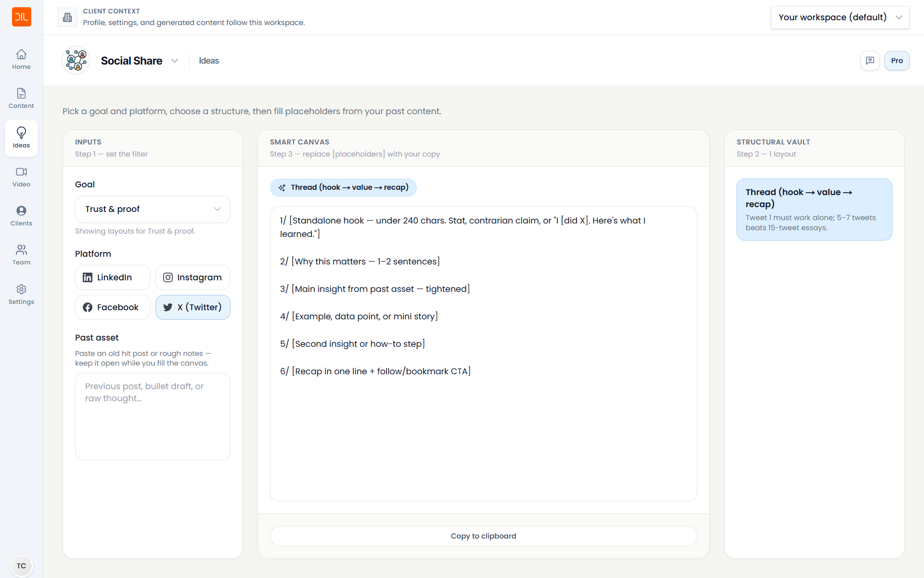Click the CLIENT CONTEXT label
Viewport: 924px width, 578px height.
111,11
